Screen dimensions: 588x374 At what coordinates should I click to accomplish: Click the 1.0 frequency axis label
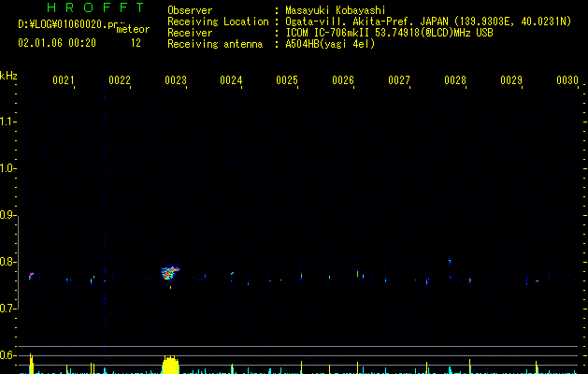(x=7, y=168)
